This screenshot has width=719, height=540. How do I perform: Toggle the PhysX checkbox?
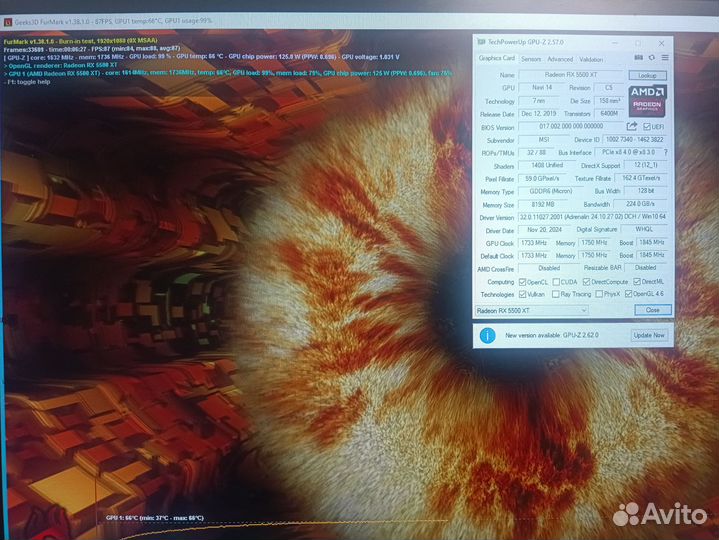click(x=599, y=294)
